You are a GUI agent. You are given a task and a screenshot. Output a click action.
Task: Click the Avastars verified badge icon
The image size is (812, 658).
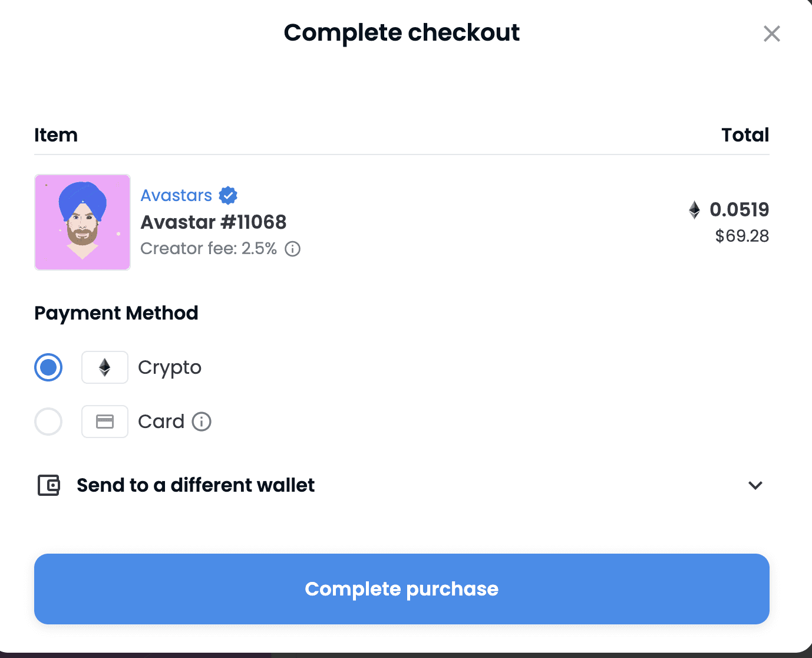click(228, 195)
